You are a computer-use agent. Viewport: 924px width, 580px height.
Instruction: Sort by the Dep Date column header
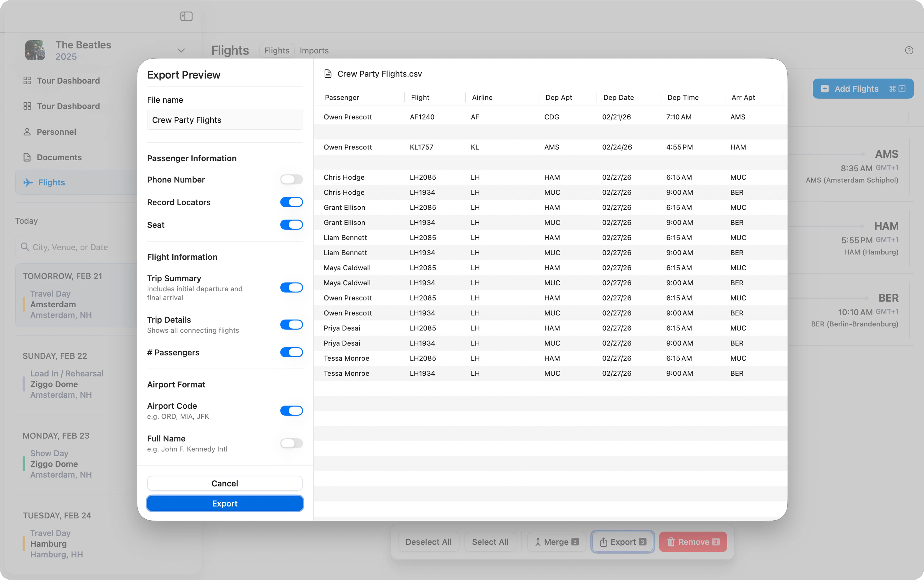point(618,97)
